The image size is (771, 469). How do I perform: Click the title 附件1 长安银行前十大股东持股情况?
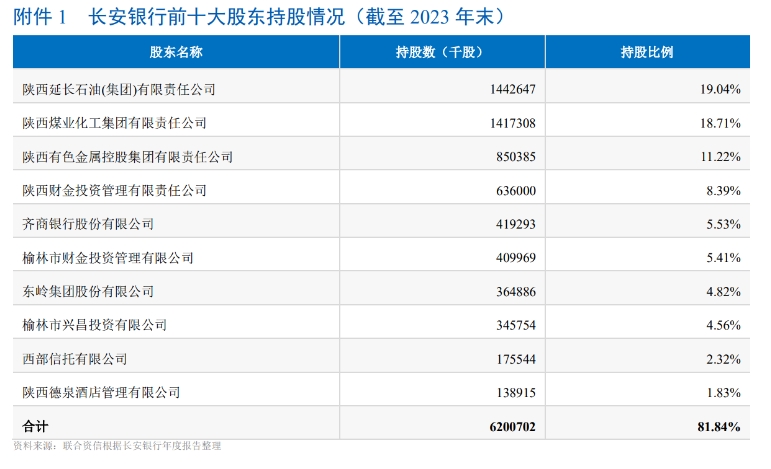coord(260,17)
